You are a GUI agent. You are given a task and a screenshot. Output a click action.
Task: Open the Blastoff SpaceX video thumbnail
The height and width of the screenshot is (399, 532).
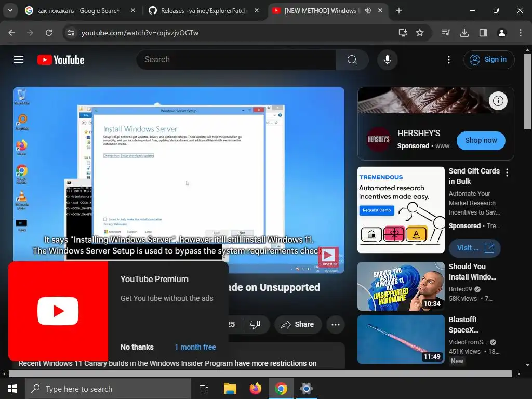point(401,339)
